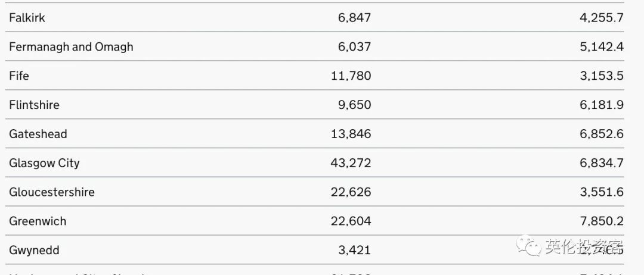The height and width of the screenshot is (275, 644).
Task: Click the Fermanagh and Omagh cell
Action: coord(71,47)
